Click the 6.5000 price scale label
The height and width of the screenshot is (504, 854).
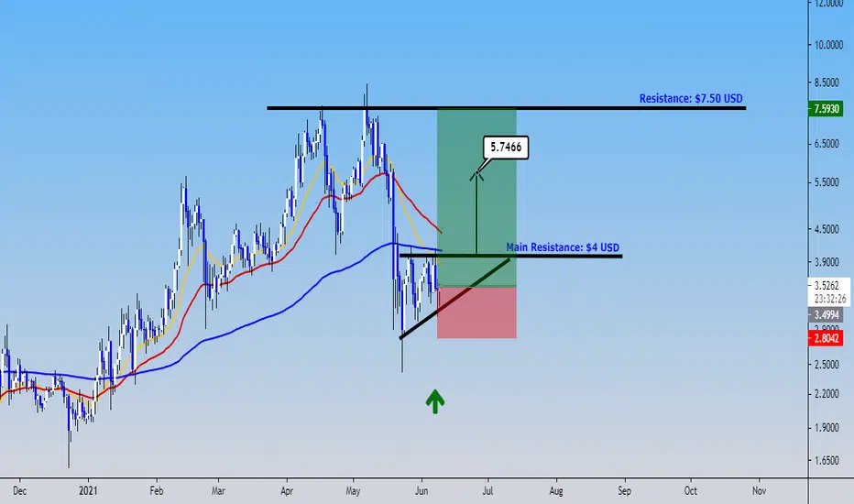coord(828,144)
